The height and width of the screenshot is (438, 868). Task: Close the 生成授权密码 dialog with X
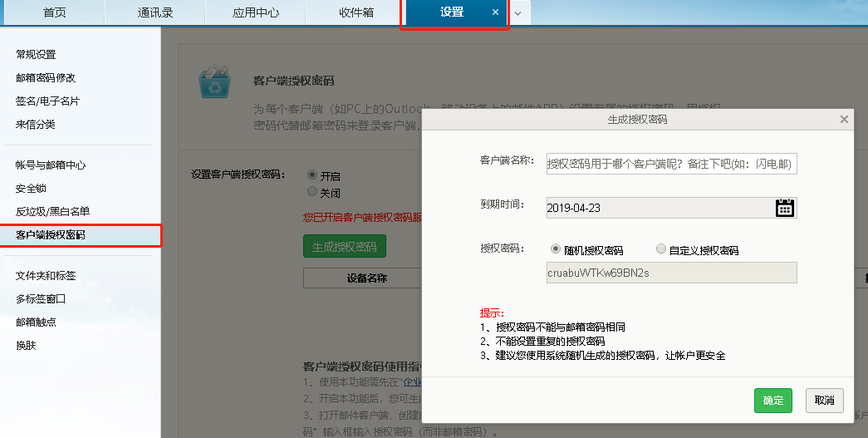pos(844,120)
